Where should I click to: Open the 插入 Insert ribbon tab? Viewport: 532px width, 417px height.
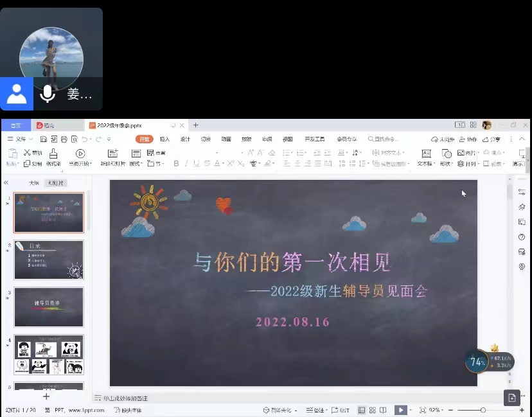tap(165, 139)
